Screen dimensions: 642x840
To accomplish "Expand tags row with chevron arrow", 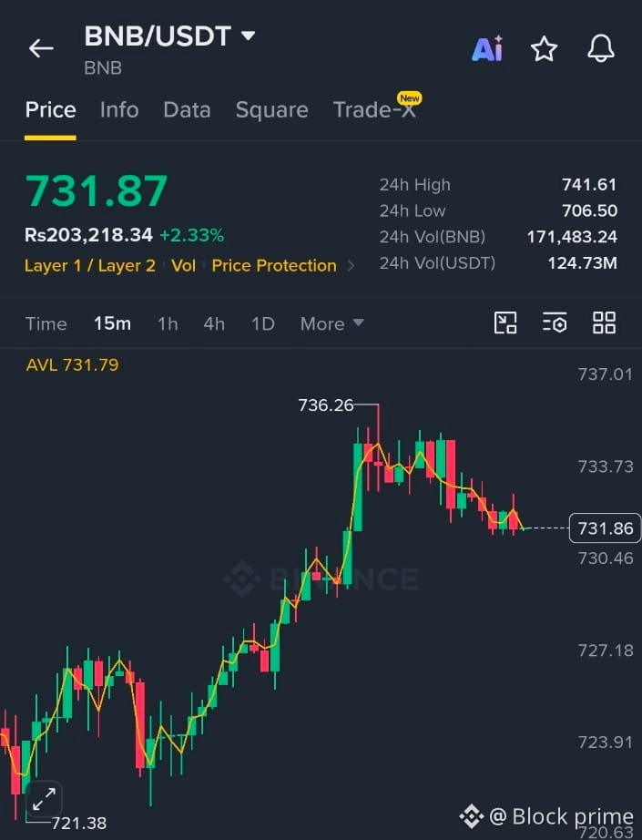I will tap(351, 265).
